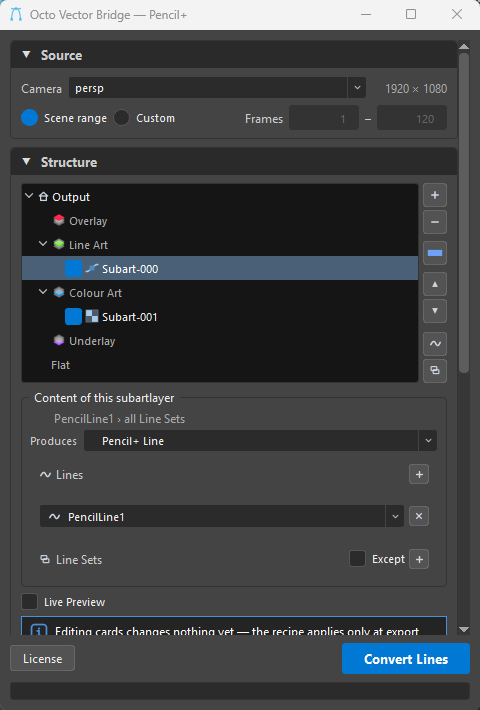The width and height of the screenshot is (480, 710).
Task: Click the Subart-000 line type icon
Action: click(x=92, y=269)
